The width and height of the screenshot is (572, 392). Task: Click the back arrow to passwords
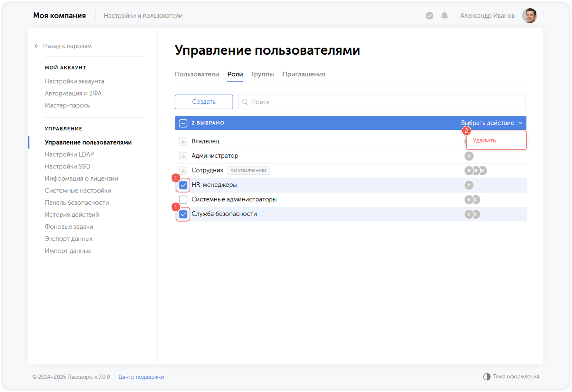point(37,46)
